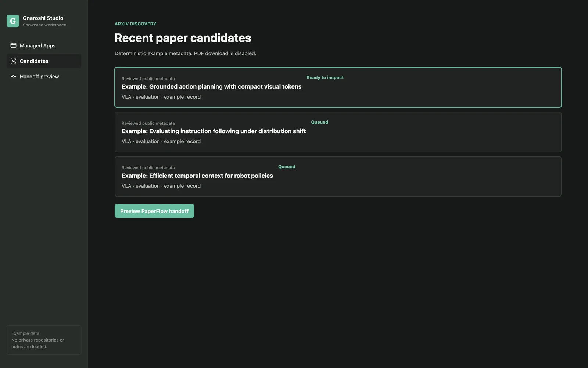
Task: Click VLA tags line under robot policies paper
Action: click(x=161, y=186)
